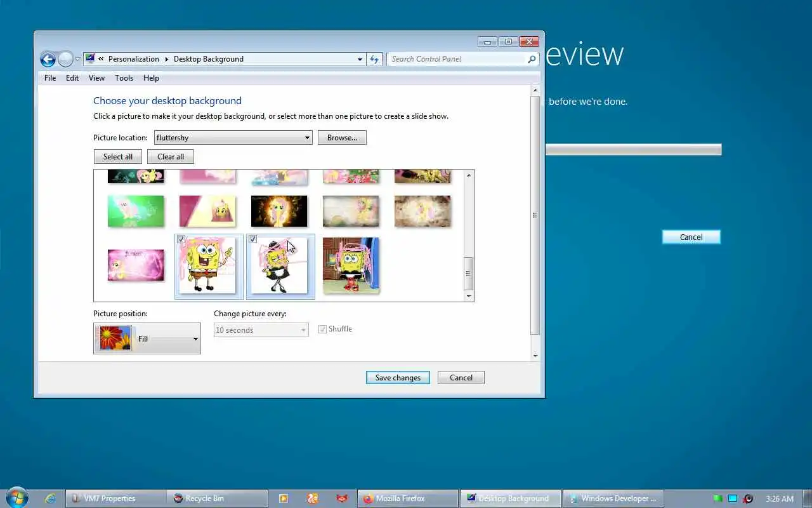Click the Browse... button

pos(342,138)
